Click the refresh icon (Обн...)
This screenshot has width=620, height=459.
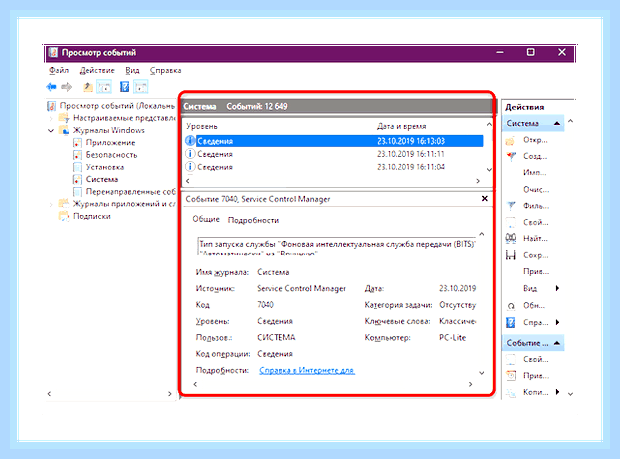click(511, 306)
